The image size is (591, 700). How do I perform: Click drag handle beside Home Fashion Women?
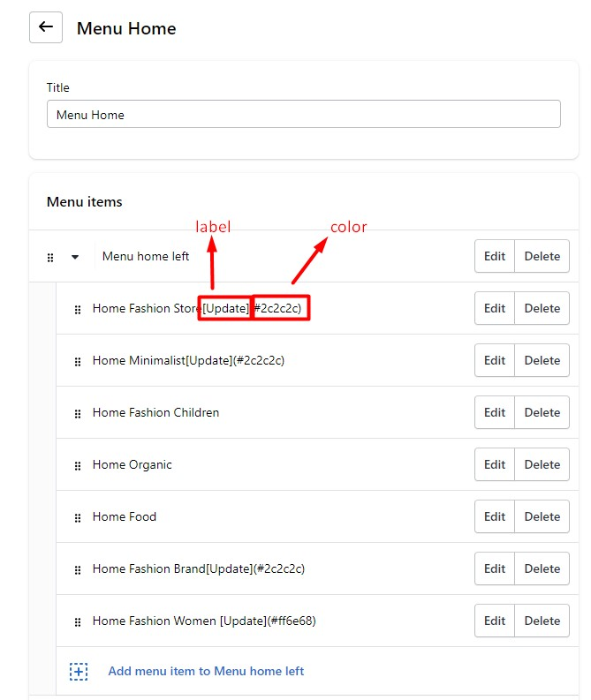click(78, 621)
